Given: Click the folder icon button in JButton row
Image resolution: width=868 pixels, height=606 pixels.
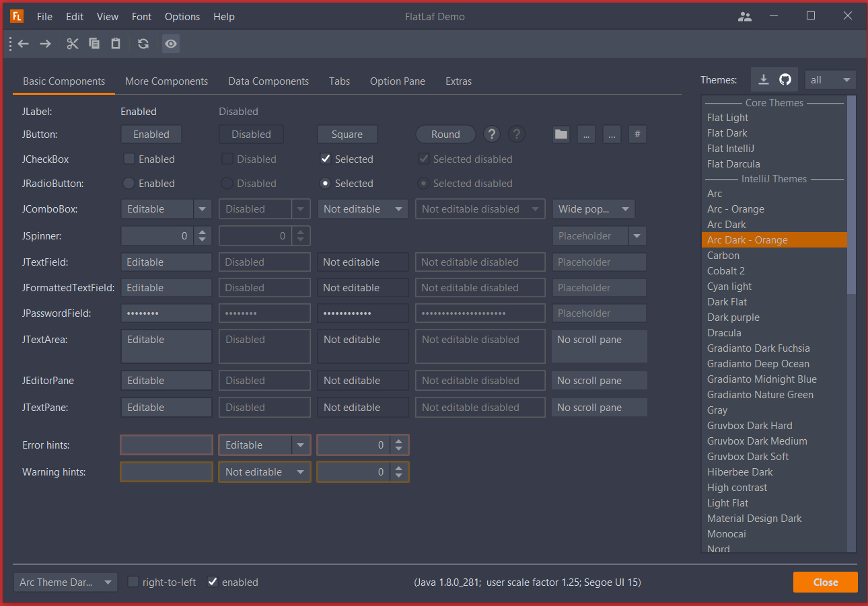Looking at the screenshot, I should coord(561,135).
